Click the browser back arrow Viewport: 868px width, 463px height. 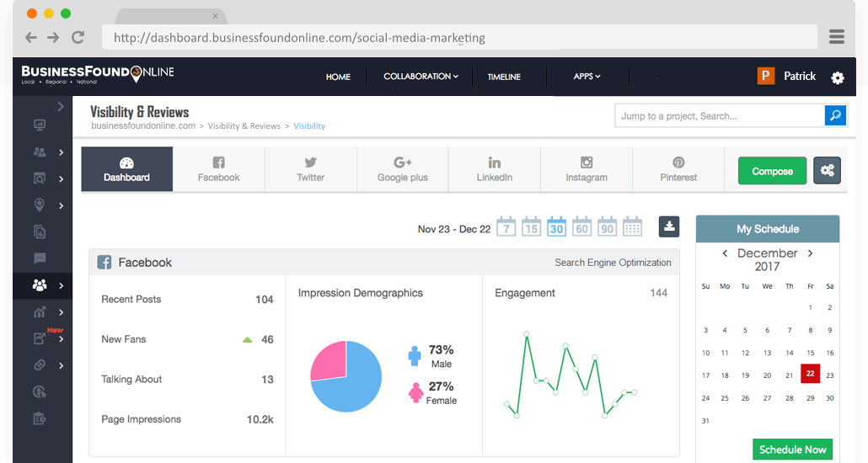[x=31, y=38]
